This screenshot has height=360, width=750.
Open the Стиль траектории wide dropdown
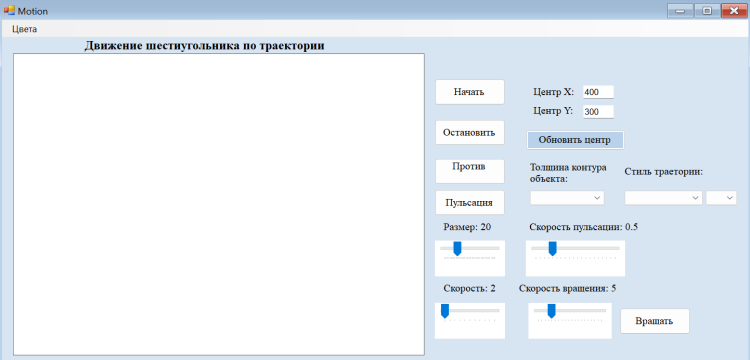pos(663,198)
